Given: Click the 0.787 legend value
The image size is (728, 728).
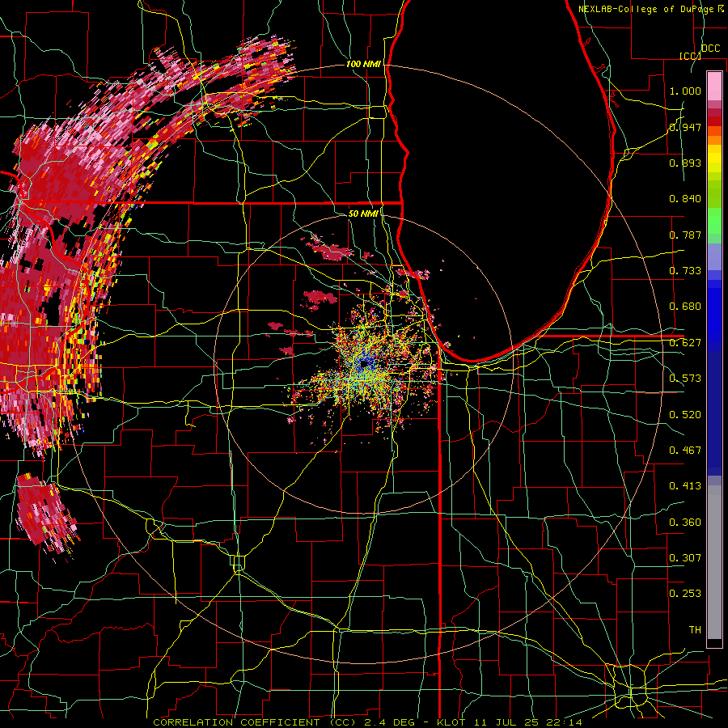Looking at the screenshot, I should [x=685, y=235].
